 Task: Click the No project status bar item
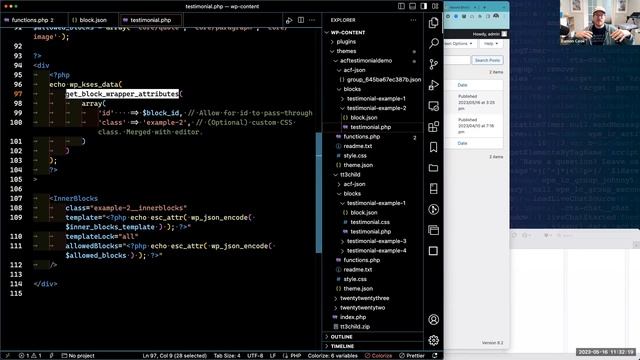click(78, 356)
